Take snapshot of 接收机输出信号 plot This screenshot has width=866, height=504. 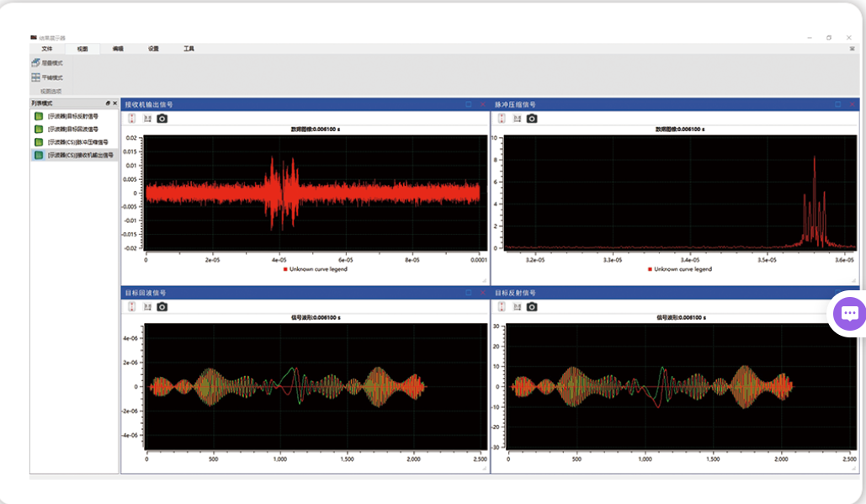click(162, 119)
